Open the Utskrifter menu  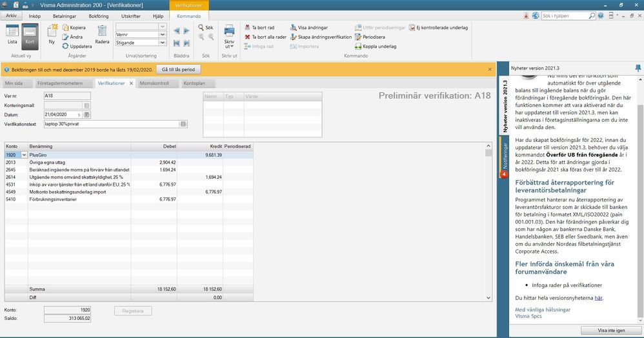click(x=131, y=16)
